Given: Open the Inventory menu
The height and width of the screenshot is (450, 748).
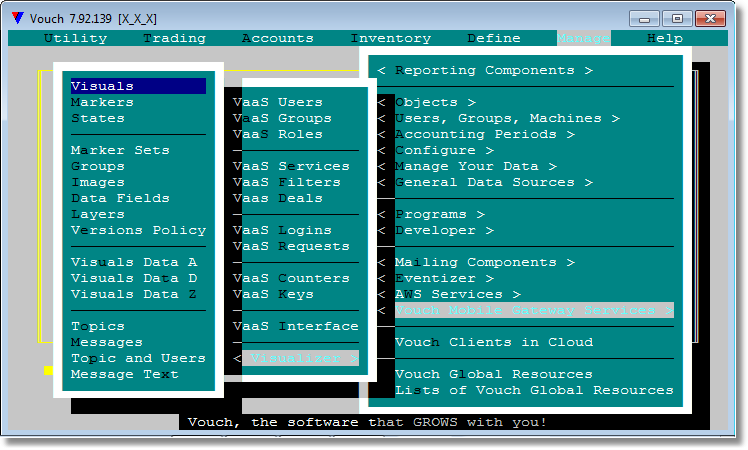Looking at the screenshot, I should tap(391, 38).
